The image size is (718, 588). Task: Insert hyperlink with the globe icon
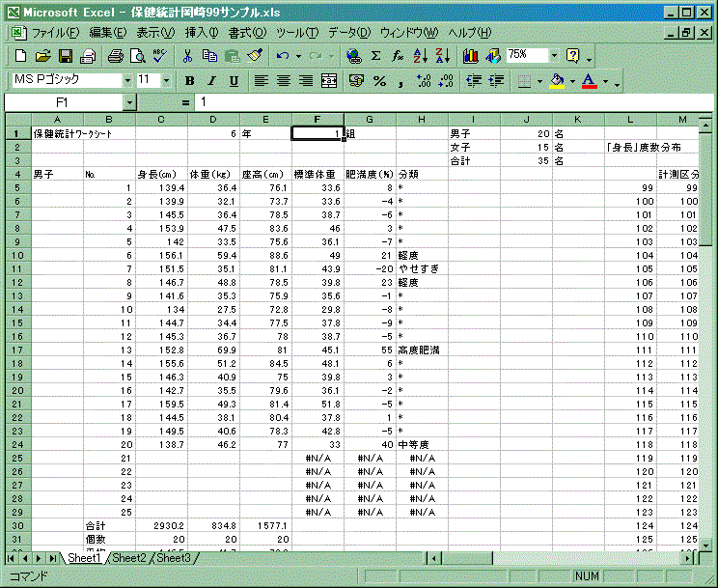point(353,56)
